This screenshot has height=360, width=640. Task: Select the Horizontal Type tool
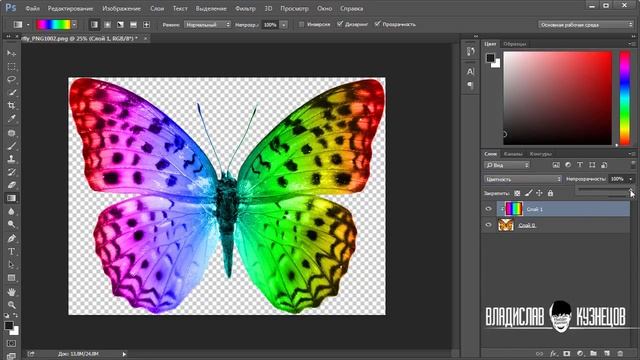pos(11,252)
